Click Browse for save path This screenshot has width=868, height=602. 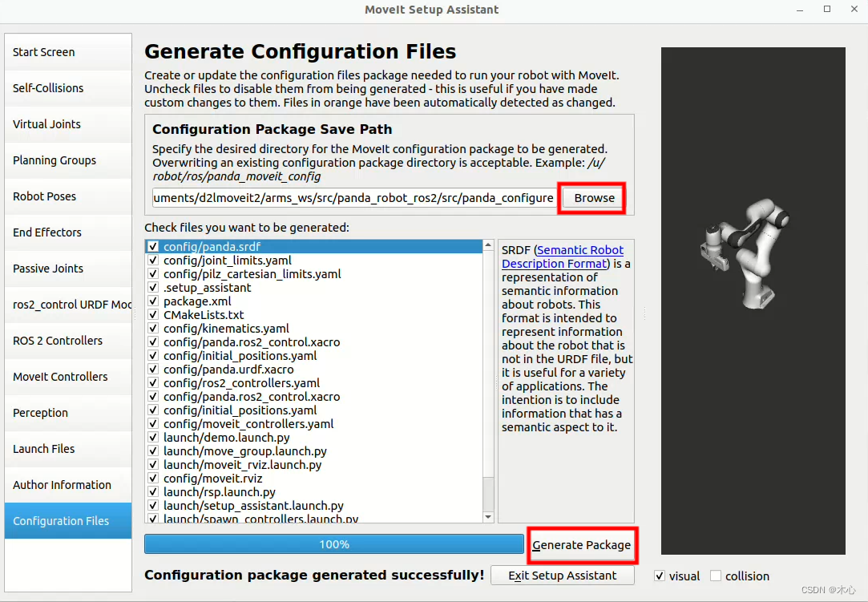tap(594, 198)
